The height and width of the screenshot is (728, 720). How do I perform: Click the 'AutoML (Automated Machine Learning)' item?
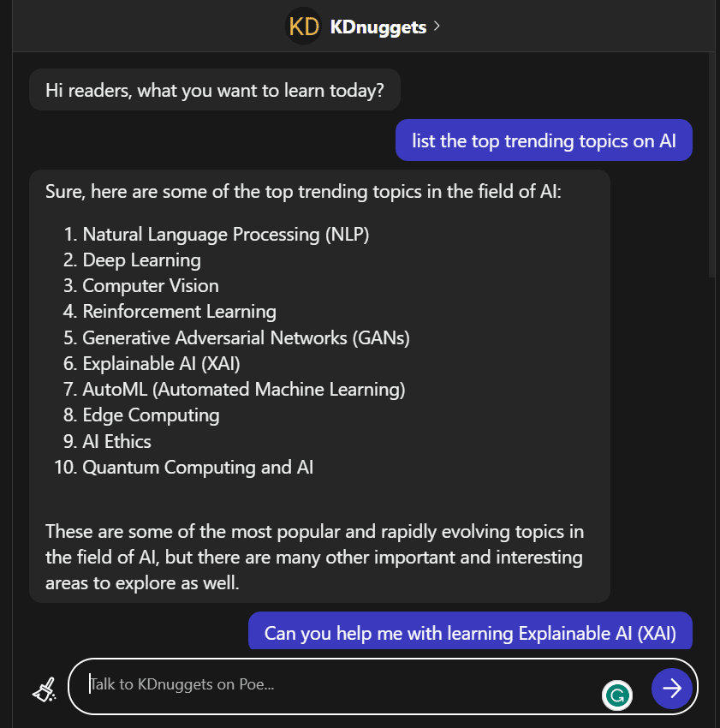tap(243, 390)
